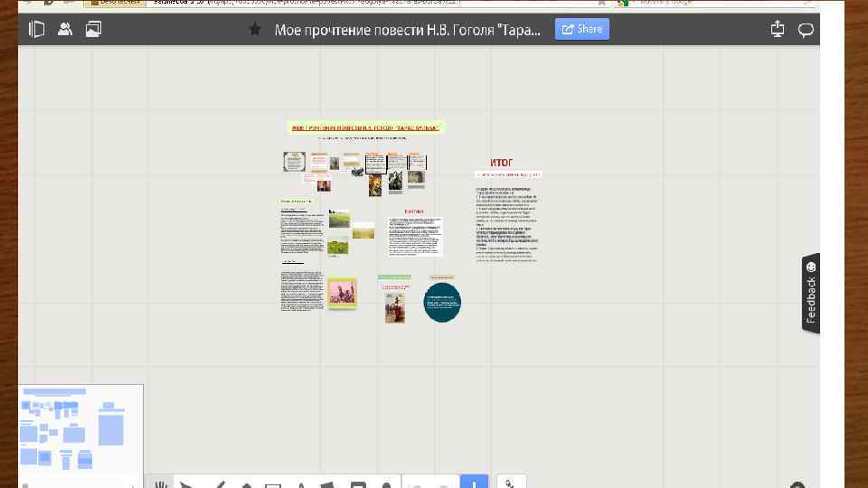Screen dimensions: 868x488
Task: Select the bottom-left dense text block
Action: point(302,290)
